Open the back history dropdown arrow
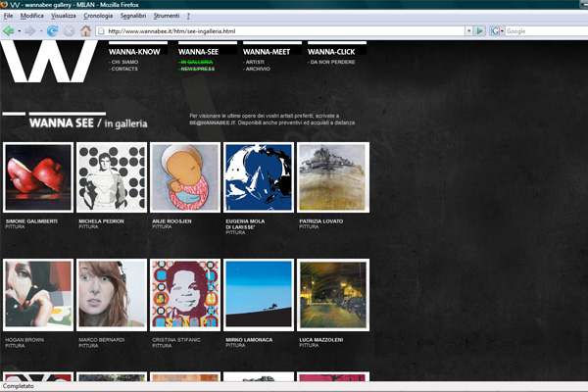The width and height of the screenshot is (588, 392). tap(20, 31)
